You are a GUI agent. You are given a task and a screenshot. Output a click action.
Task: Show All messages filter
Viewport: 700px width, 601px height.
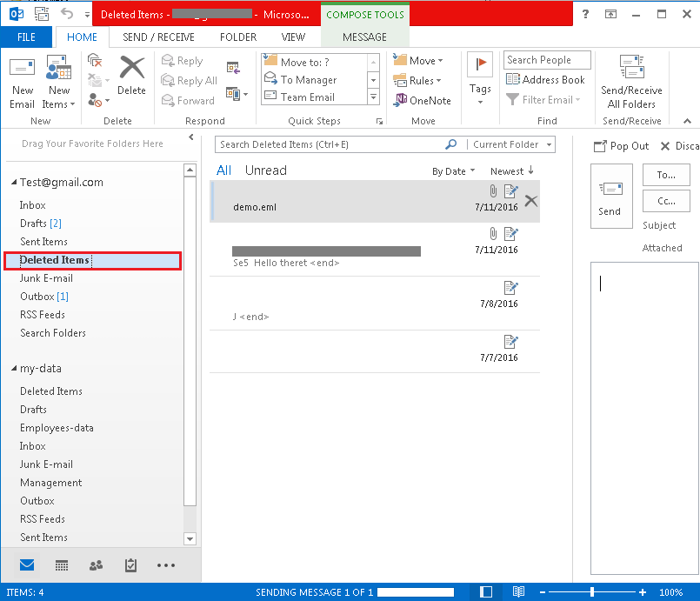pos(223,170)
